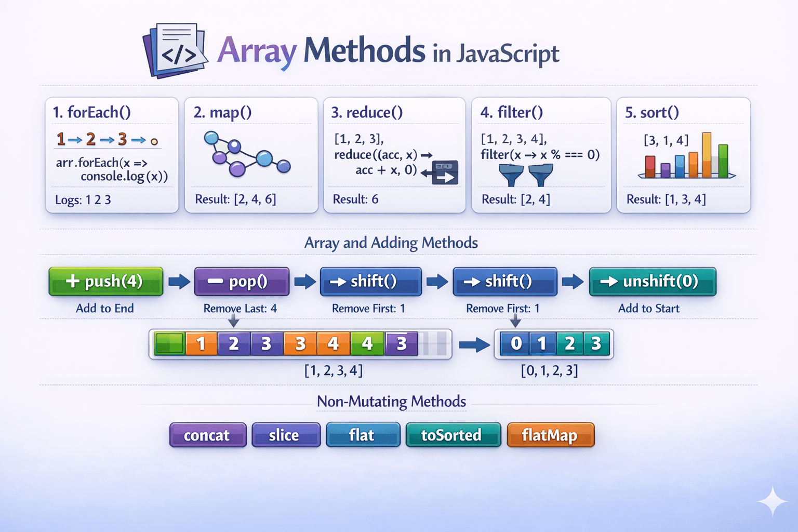Open the 5. sort() card
Image resolution: width=798 pixels, height=532 pixels.
[x=683, y=155]
